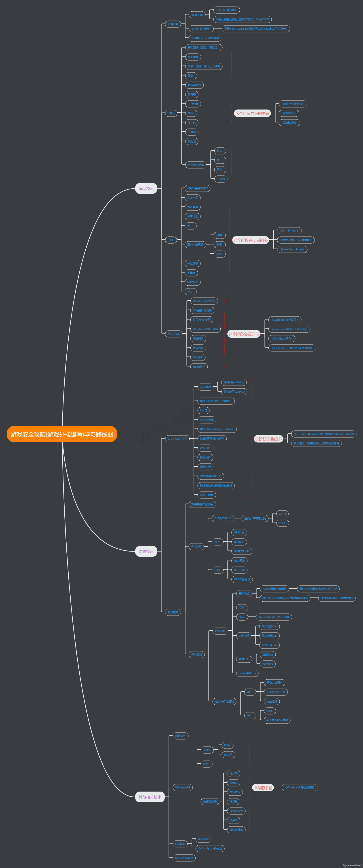Click the 逆向技术 branch node

click(x=146, y=551)
